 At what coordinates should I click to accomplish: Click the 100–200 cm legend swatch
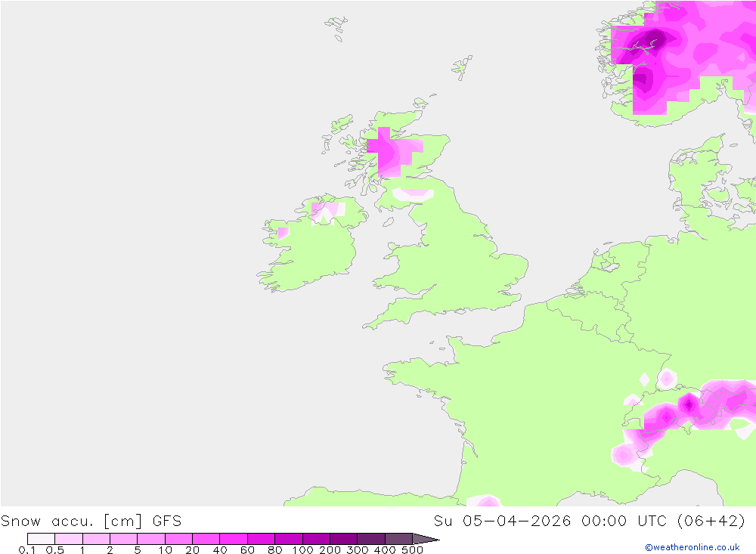[316, 539]
